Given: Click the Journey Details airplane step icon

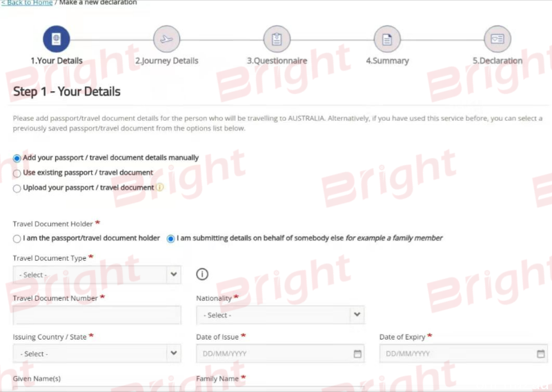Looking at the screenshot, I should pyautogui.click(x=166, y=39).
